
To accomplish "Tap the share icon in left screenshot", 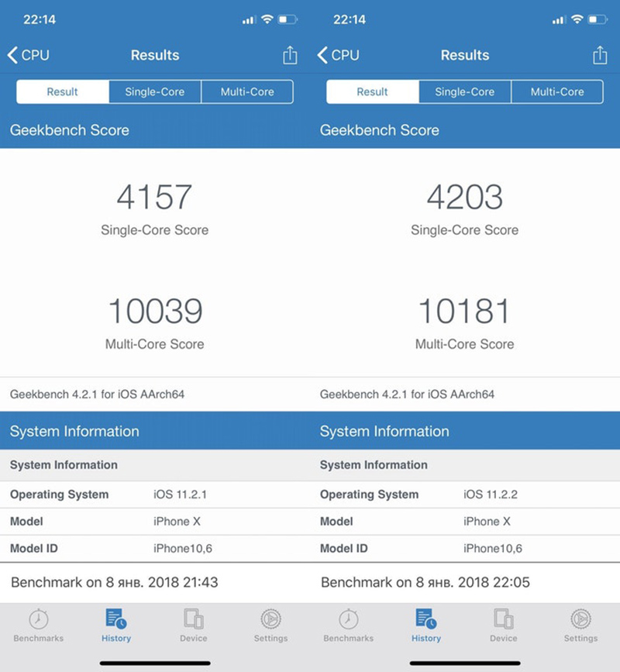I will (x=290, y=55).
